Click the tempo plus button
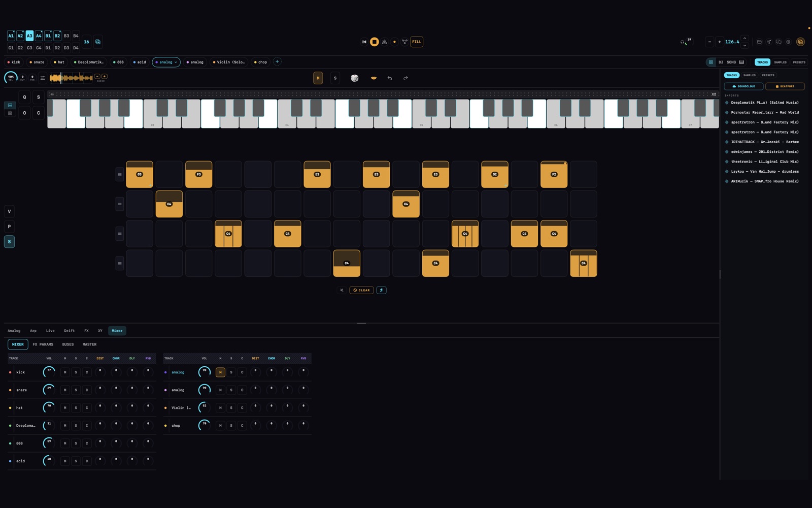The image size is (812, 508). pos(720,42)
